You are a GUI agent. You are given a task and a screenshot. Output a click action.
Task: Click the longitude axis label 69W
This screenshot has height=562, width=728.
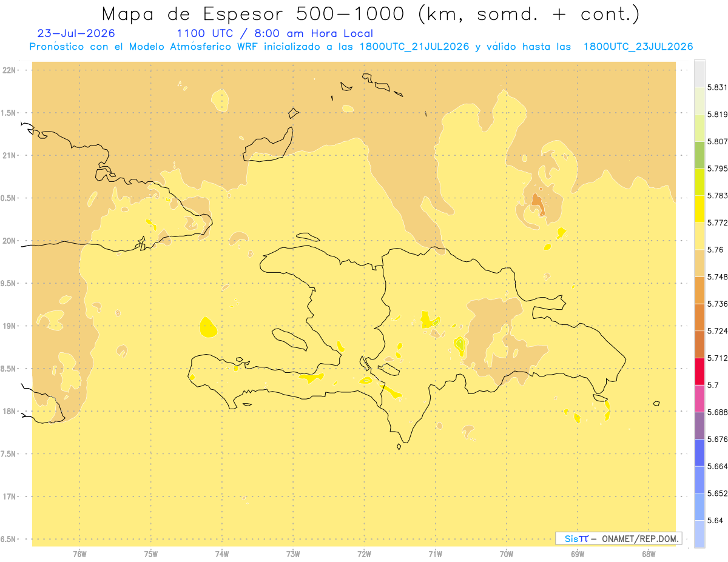pos(578,554)
